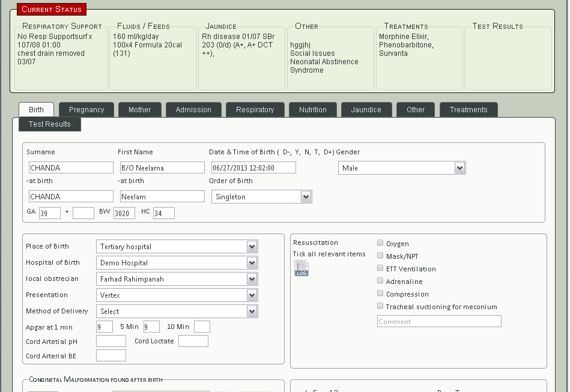Focus the Date & Time of Birth field
Screen dimensions: 570x392
[x=253, y=168]
